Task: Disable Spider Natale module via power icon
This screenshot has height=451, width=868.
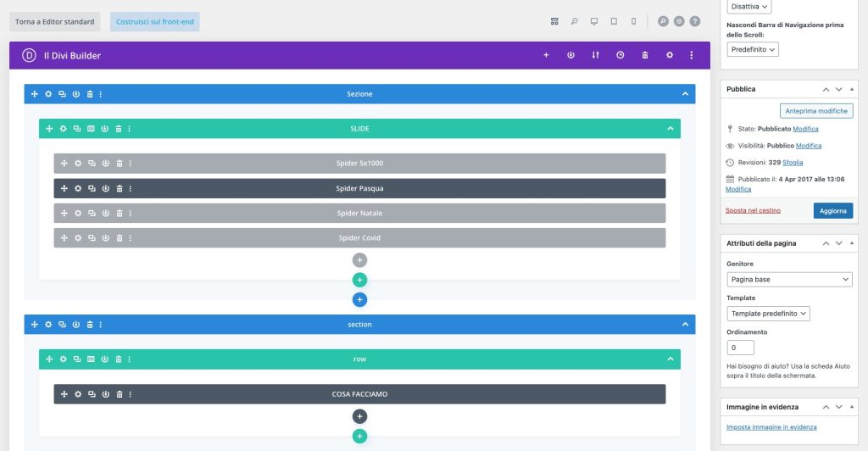Action: [x=106, y=213]
